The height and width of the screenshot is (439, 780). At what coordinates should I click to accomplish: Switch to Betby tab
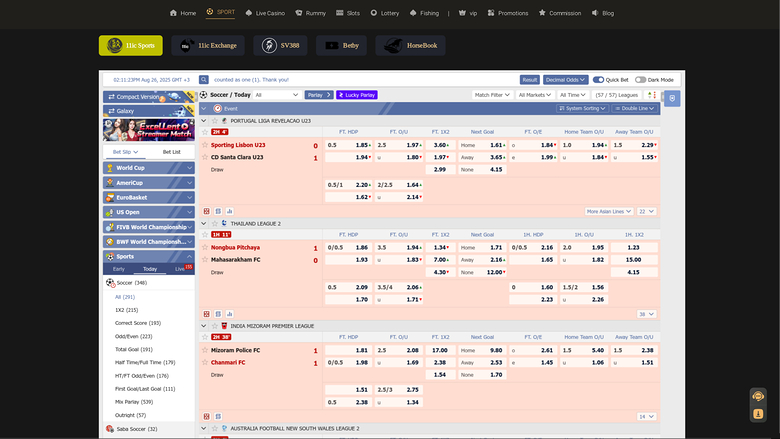341,46
